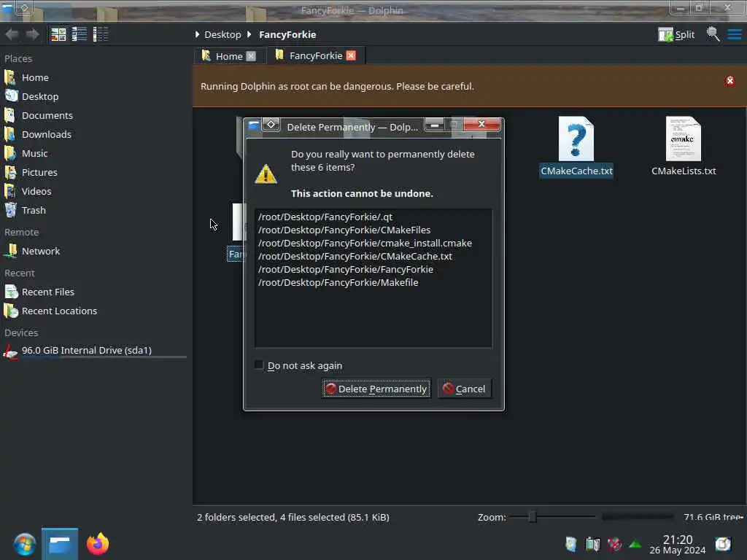
Task: Open Recent Locations in the sidebar
Action: coord(59,311)
